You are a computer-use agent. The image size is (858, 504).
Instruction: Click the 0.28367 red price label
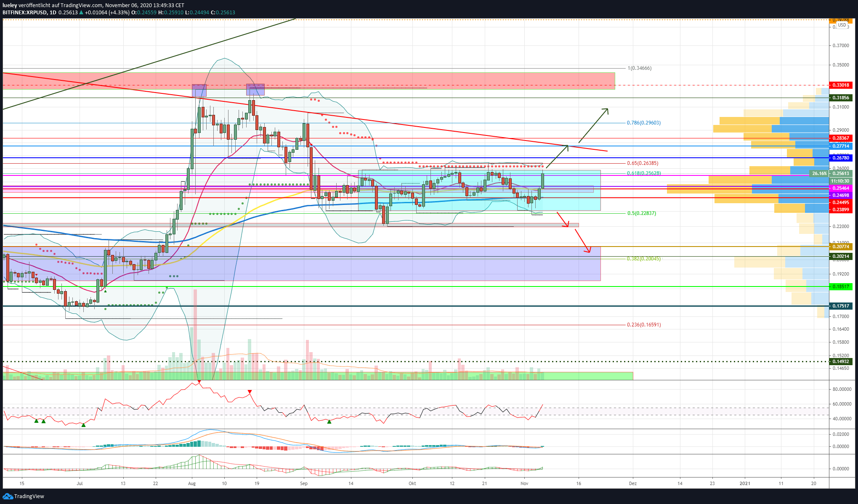coord(841,138)
